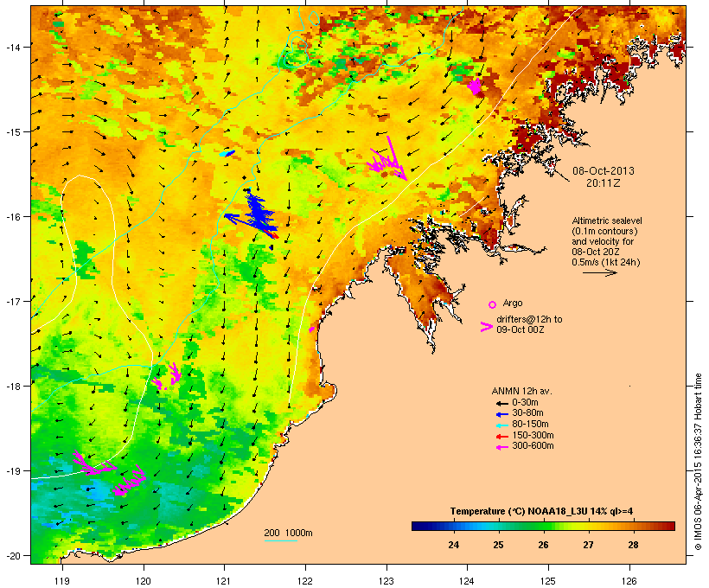Click the magenta 300-600m legend arrow
Image resolution: width=709 pixels, height=588 pixels.
[501, 447]
